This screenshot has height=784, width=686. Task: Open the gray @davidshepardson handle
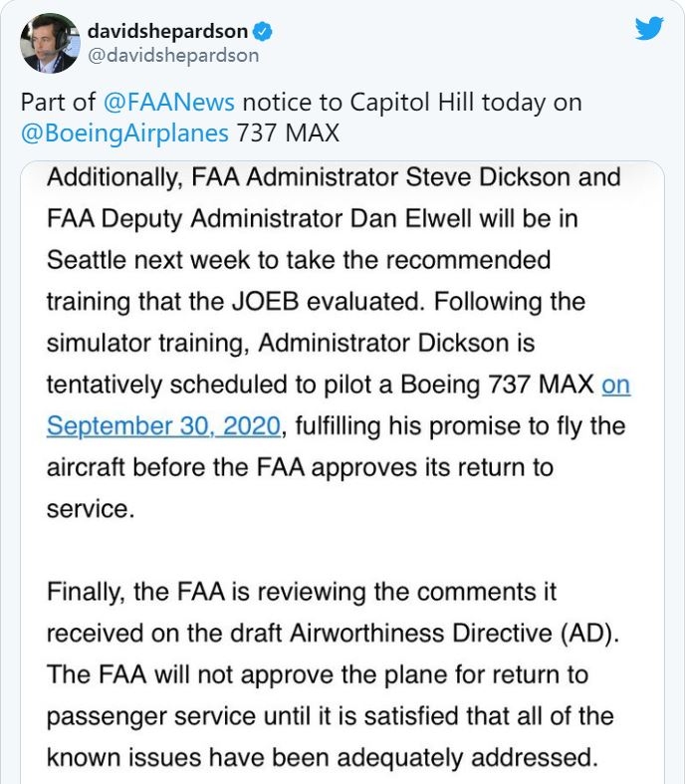coord(173,56)
